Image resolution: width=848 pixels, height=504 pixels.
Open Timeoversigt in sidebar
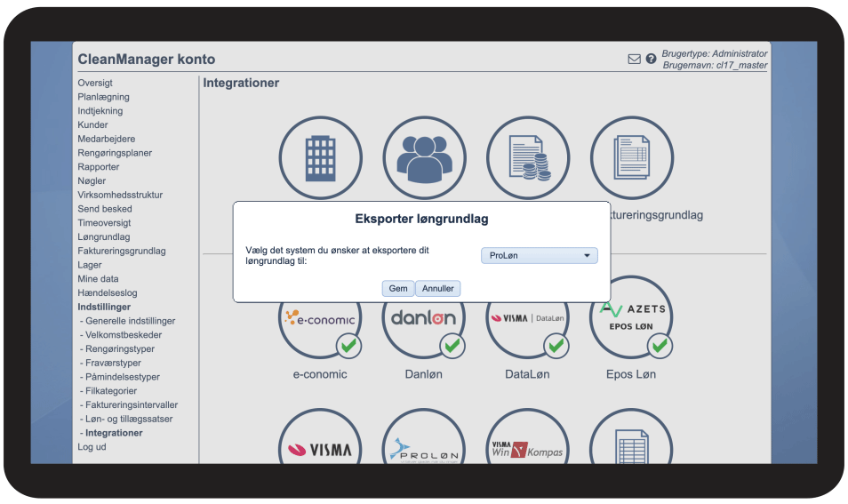click(104, 223)
